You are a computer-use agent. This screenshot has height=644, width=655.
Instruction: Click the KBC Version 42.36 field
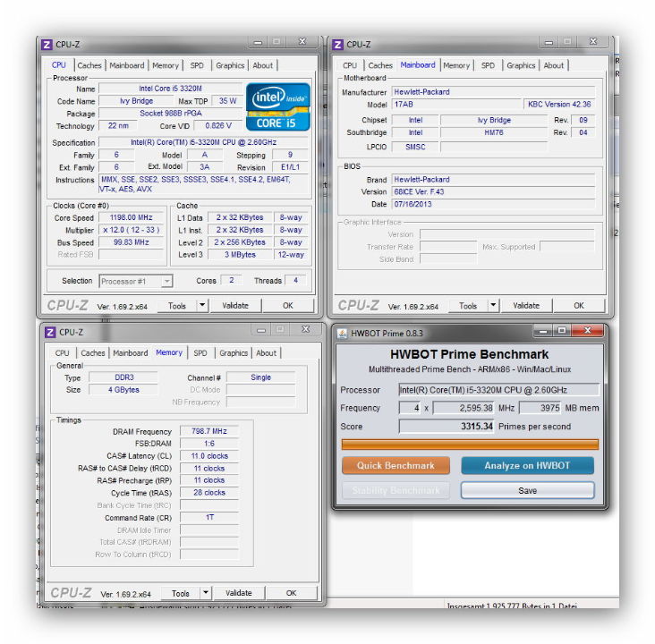pos(559,104)
